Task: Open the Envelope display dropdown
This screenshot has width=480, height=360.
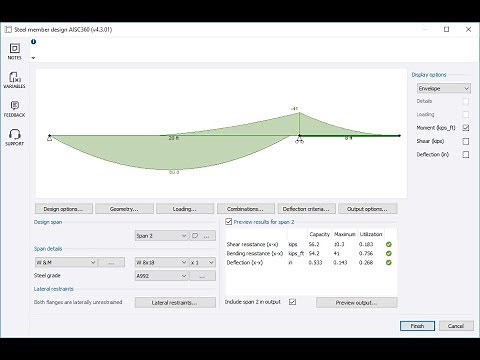Action: (x=444, y=88)
